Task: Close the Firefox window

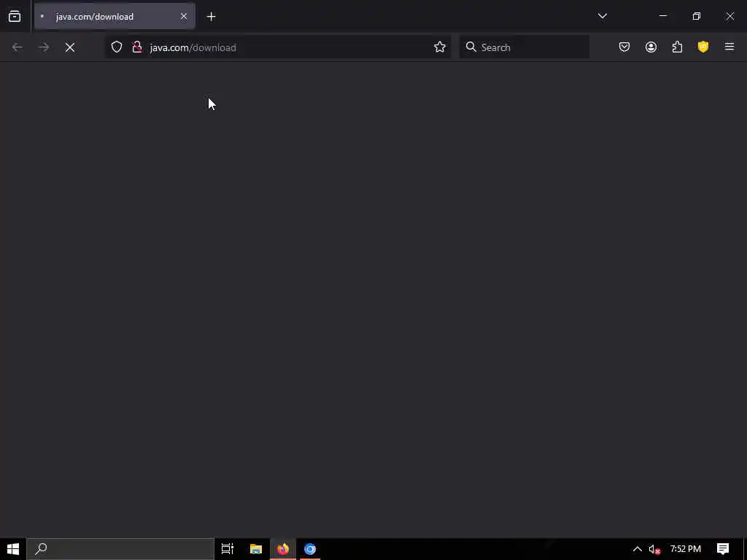Action: 729,16
